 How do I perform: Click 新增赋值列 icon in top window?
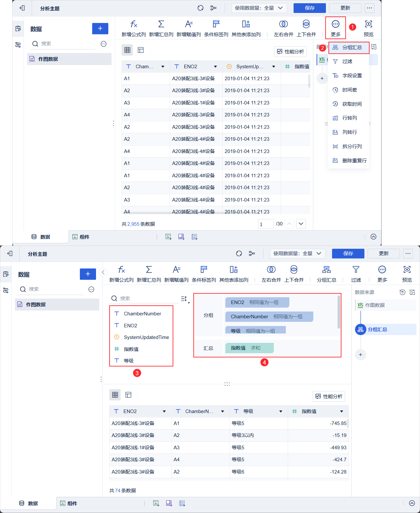(x=188, y=24)
